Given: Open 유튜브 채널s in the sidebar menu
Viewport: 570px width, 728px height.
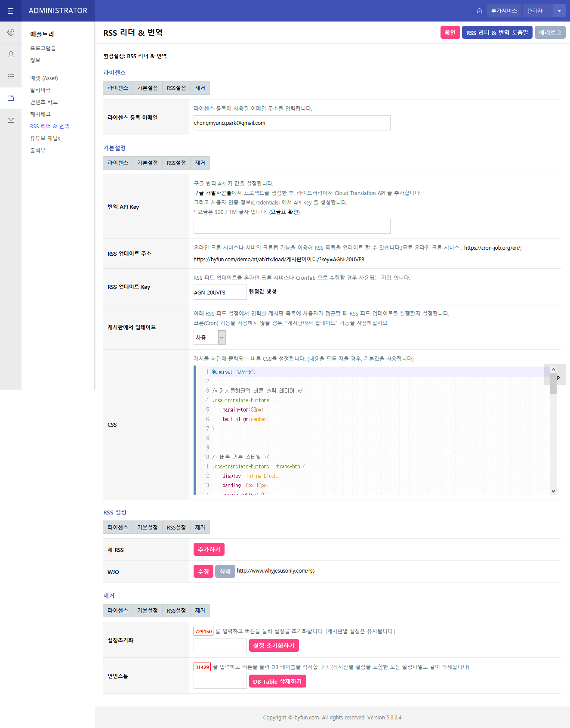Looking at the screenshot, I should [x=45, y=138].
